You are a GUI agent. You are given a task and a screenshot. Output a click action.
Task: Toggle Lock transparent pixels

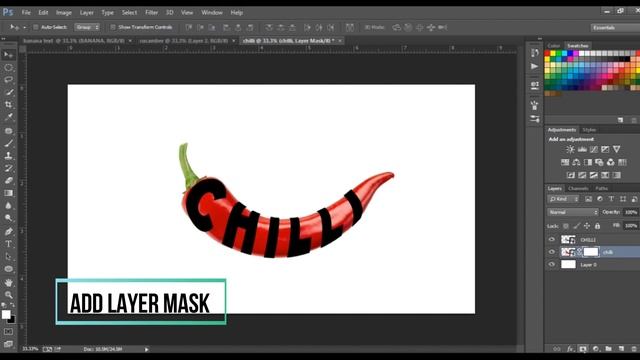point(566,226)
